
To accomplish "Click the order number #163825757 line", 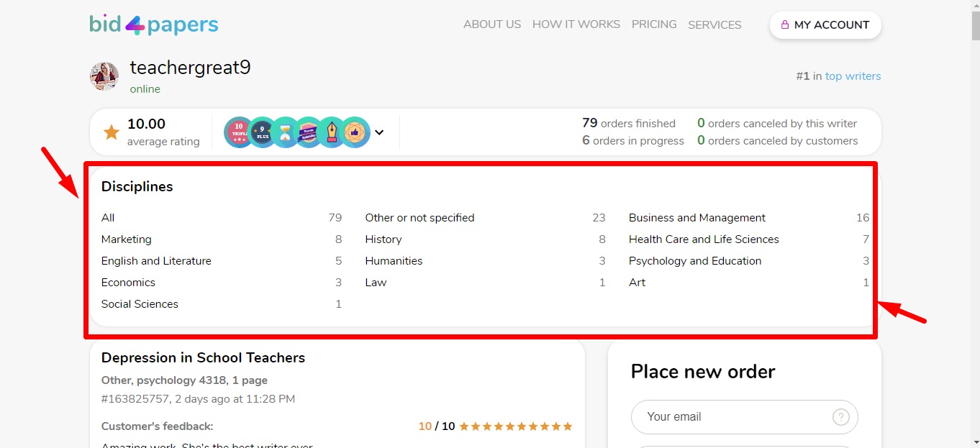I will 198,398.
